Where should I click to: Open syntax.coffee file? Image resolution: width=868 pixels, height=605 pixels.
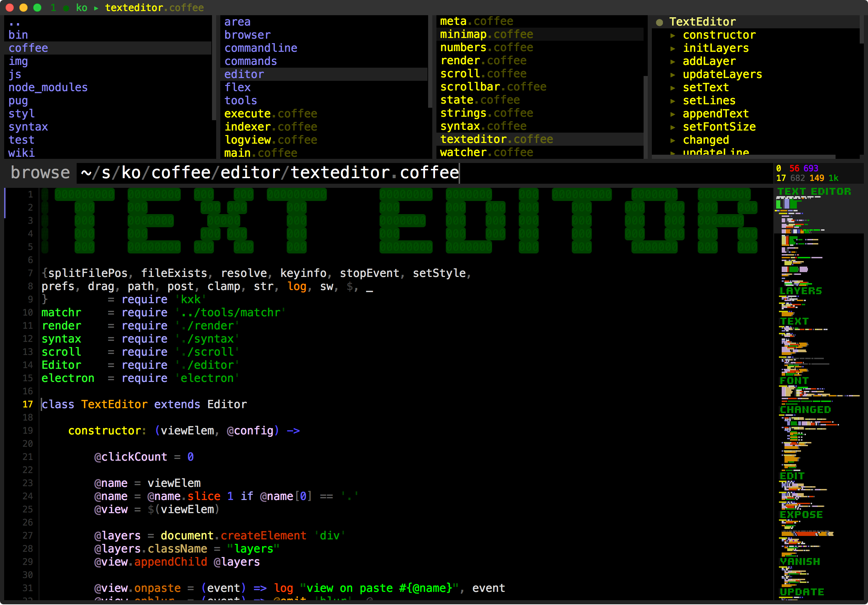coord(540,126)
